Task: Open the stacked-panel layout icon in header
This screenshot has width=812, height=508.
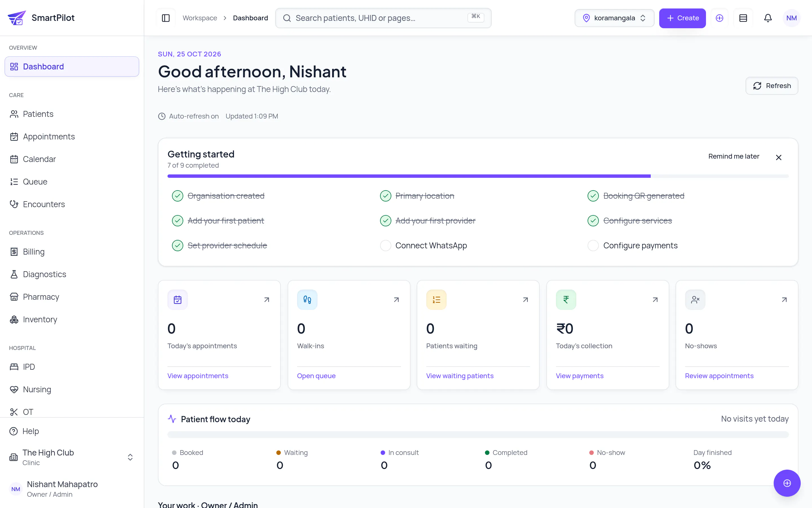Action: 743,18
